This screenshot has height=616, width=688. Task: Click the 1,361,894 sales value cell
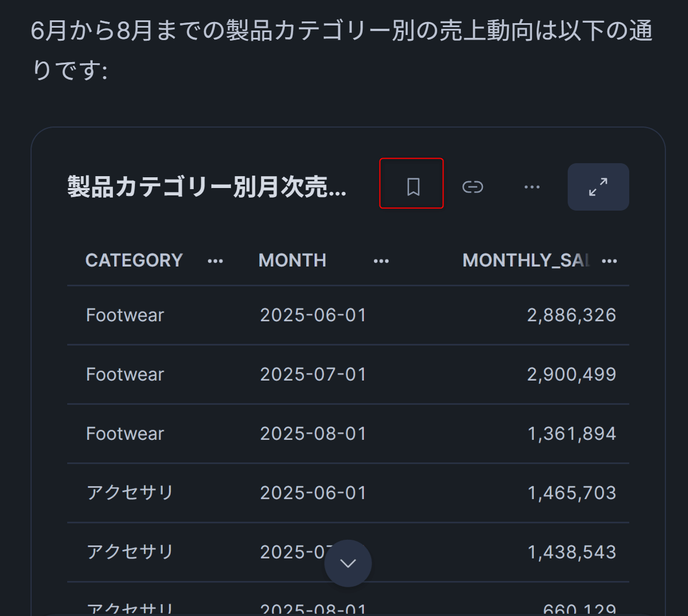pos(571,434)
